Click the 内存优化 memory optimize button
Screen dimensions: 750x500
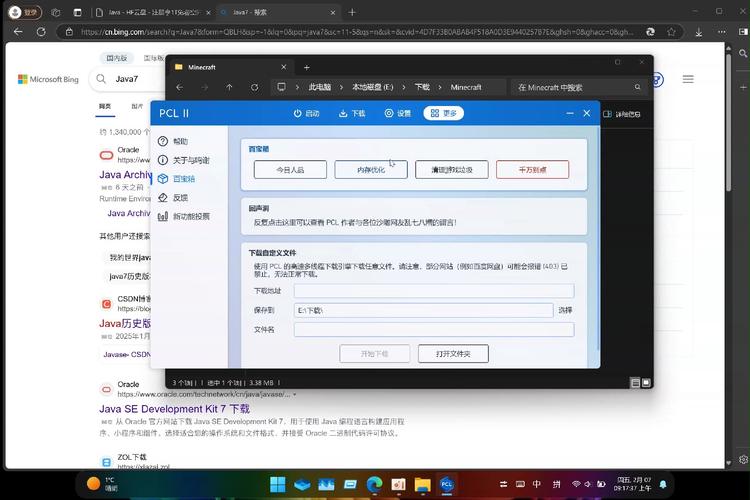371,170
